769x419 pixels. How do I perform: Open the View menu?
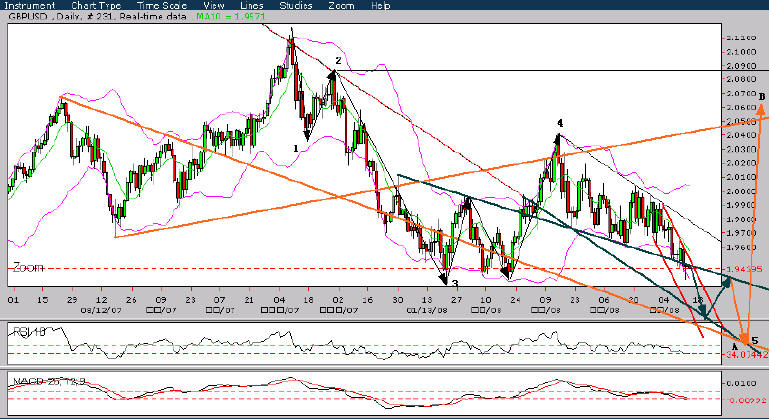point(213,5)
